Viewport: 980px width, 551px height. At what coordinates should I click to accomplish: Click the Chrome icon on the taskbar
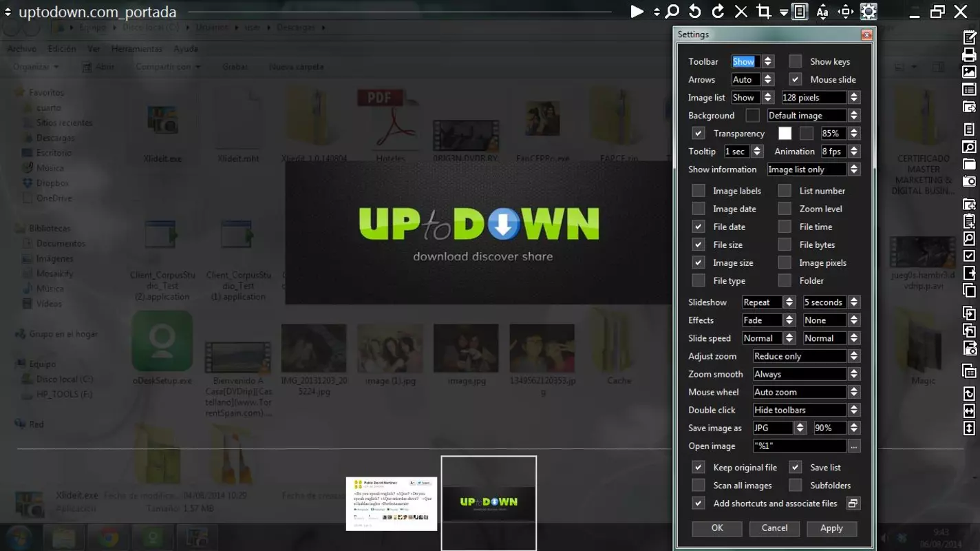107,537
